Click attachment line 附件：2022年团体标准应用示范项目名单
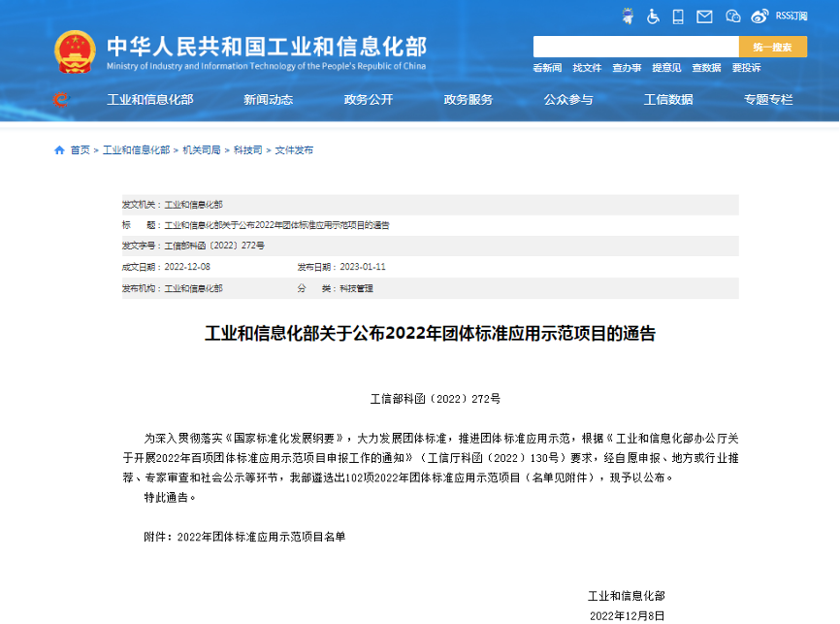Viewport: 840px width, 624px height. [x=244, y=537]
